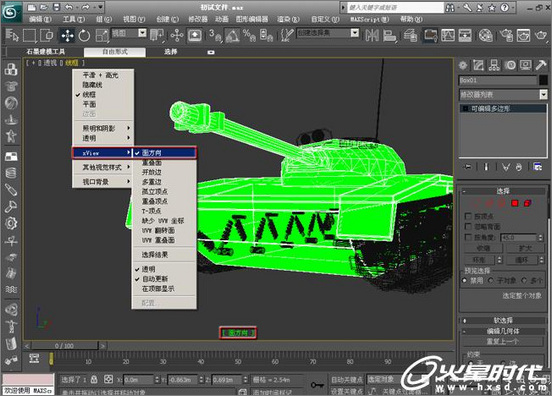Click the selection lock padlock icon
The height and width of the screenshot is (396, 552).
94,379
